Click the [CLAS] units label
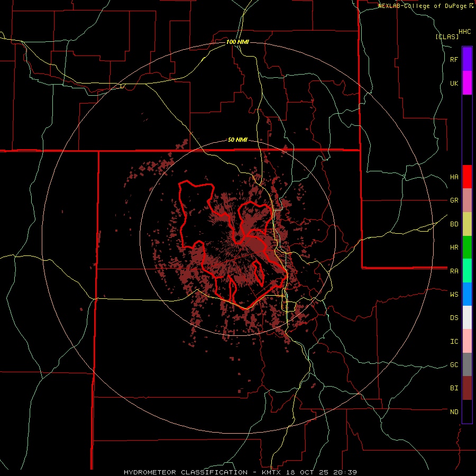 (x=447, y=36)
